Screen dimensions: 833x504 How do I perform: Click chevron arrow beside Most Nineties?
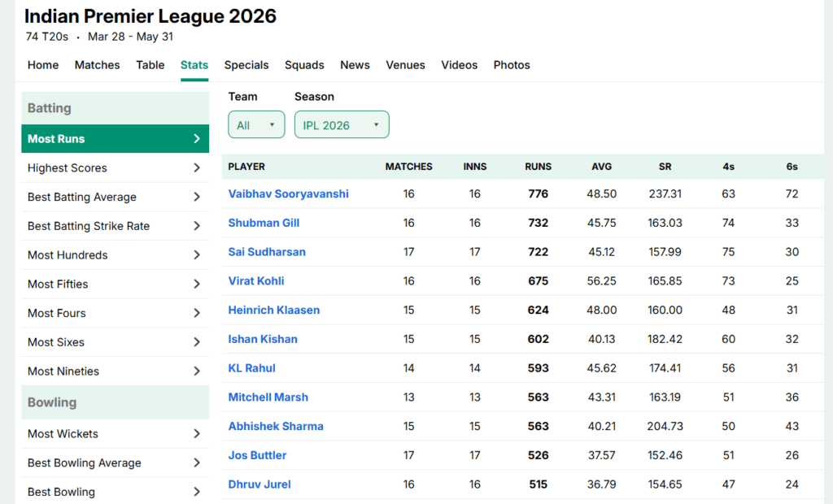(x=197, y=371)
